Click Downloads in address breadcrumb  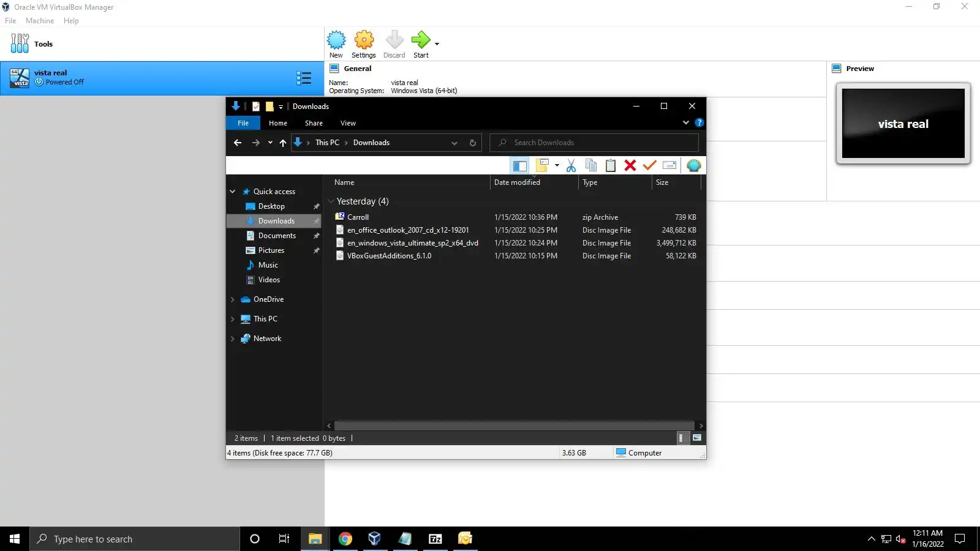click(371, 143)
